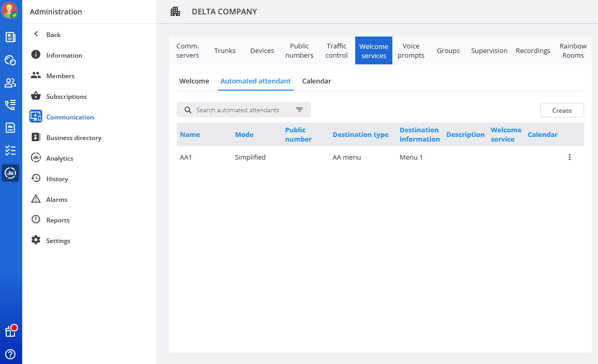Select the Calendar sub-tab
This screenshot has width=598, height=364.
point(317,81)
